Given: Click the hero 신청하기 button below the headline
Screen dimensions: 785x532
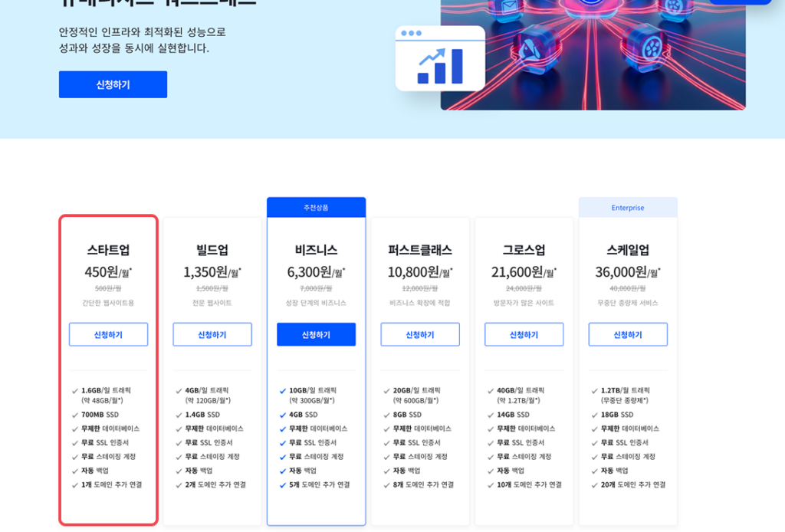Looking at the screenshot, I should coord(113,84).
